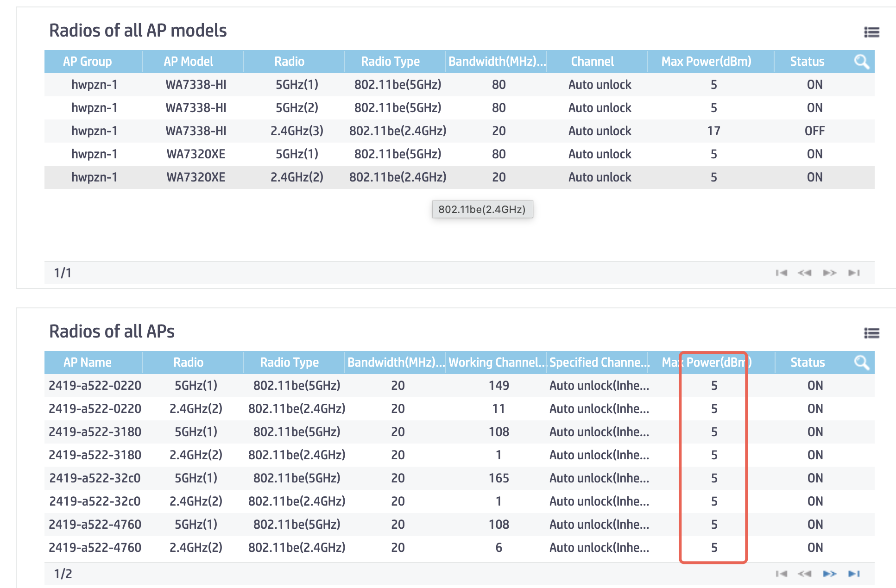896x588 pixels.
Task: Go to last page in all APs pager
Action: pos(854,574)
